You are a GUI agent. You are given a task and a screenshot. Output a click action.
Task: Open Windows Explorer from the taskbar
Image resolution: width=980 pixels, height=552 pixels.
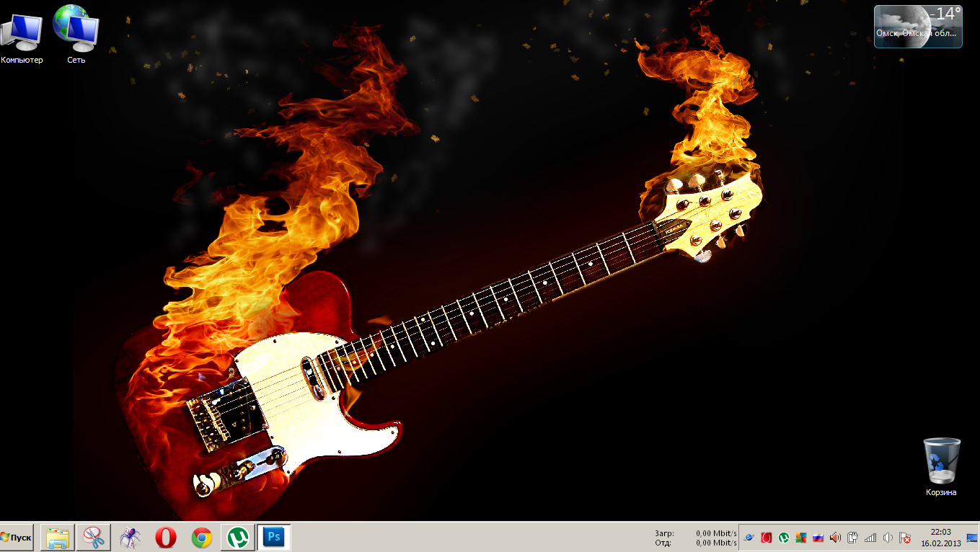(x=58, y=538)
